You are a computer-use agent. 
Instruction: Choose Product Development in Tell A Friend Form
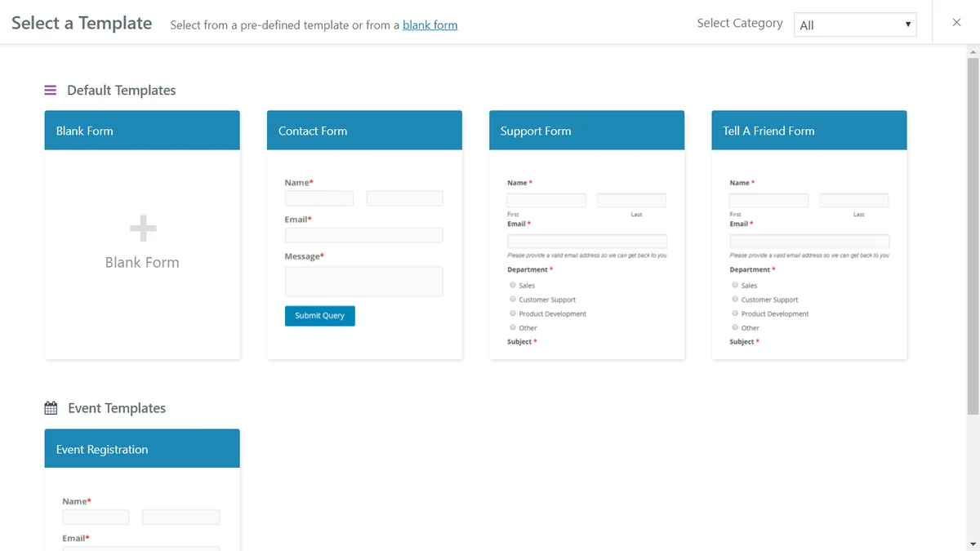pos(735,313)
